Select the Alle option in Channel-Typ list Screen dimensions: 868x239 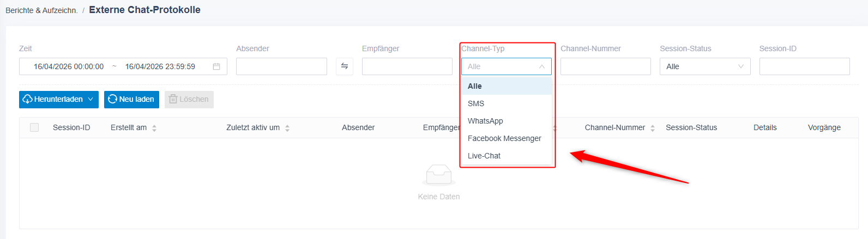coord(507,86)
